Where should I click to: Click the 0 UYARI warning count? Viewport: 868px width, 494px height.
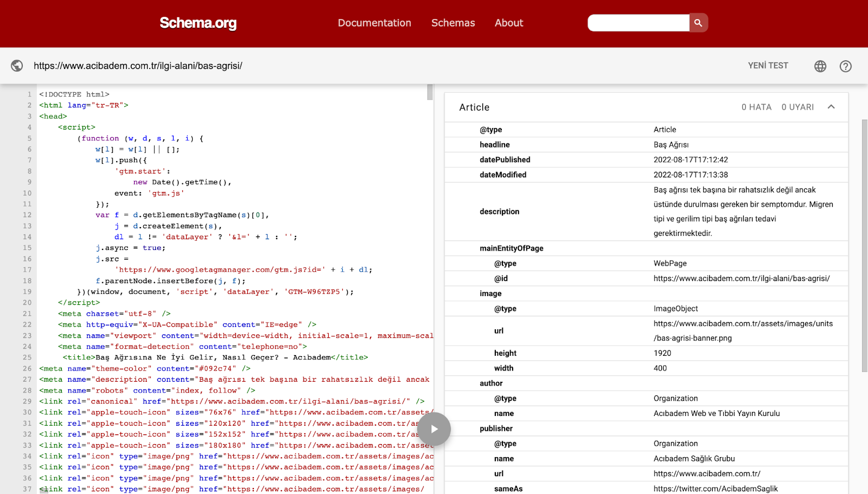click(x=797, y=107)
